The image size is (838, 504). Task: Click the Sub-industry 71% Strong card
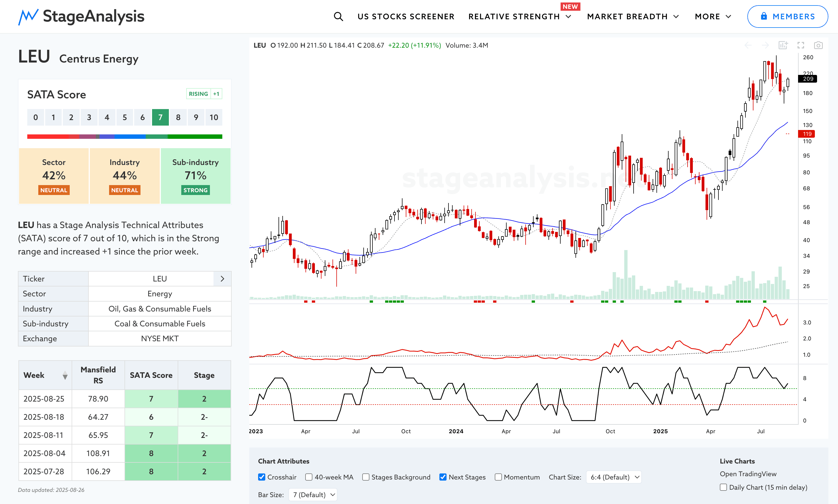click(196, 176)
